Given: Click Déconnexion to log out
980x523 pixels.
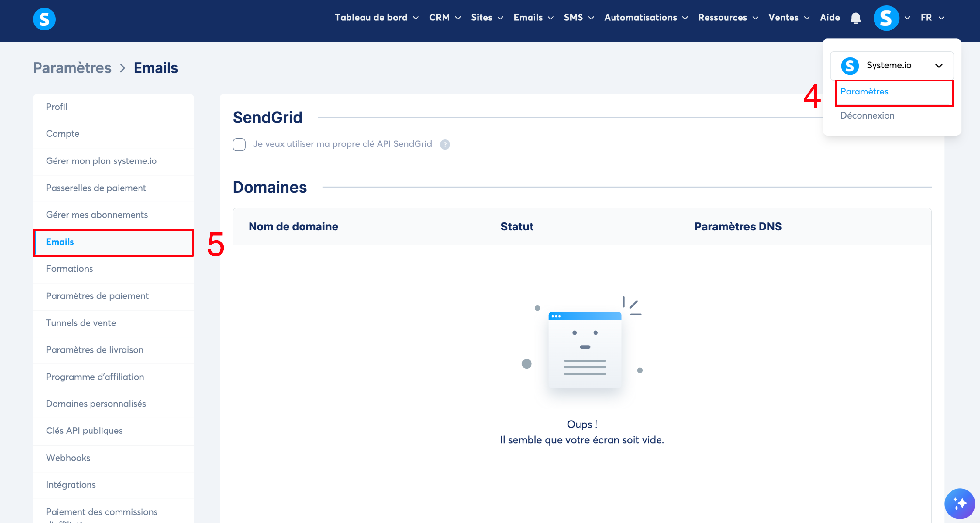Looking at the screenshot, I should click(x=867, y=116).
